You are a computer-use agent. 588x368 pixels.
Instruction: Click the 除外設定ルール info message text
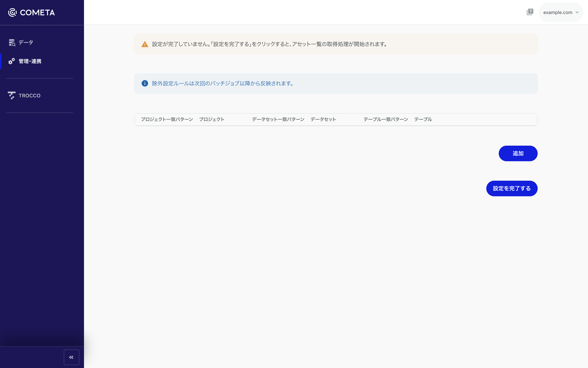(x=223, y=84)
